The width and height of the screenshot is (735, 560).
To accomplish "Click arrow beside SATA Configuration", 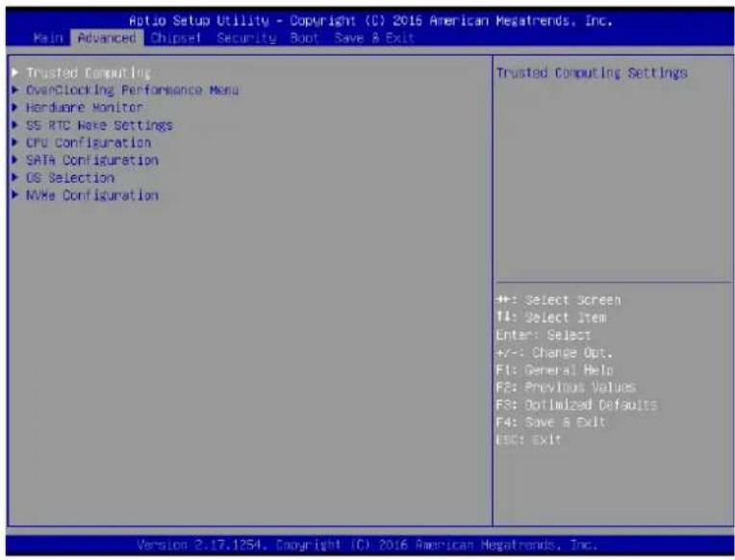I will click(x=15, y=160).
